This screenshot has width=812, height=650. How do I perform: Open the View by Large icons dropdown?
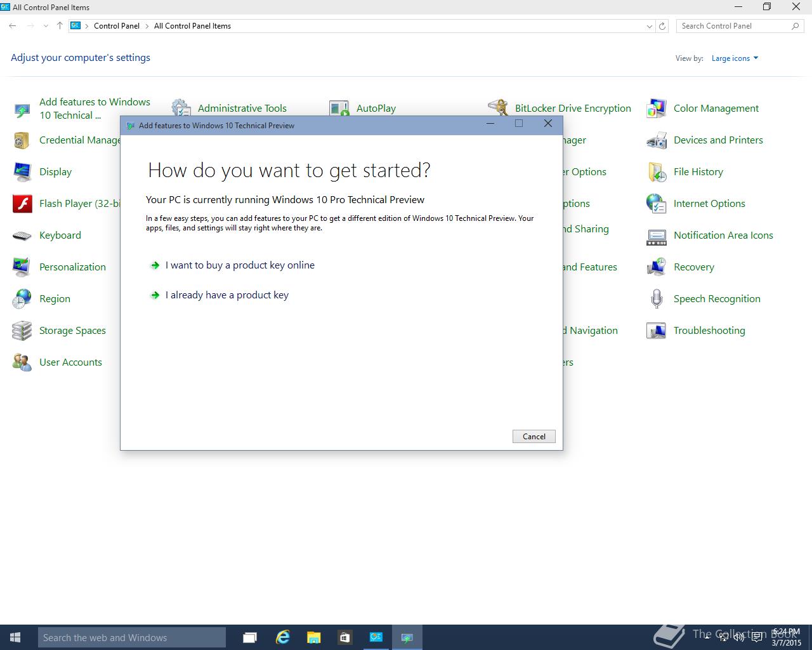(735, 58)
